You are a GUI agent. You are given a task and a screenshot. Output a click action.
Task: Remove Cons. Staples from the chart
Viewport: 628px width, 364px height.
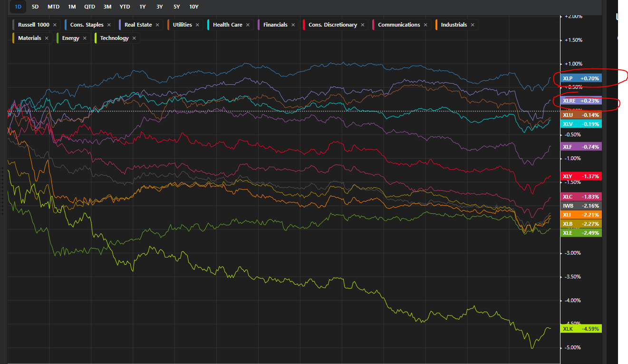coord(109,25)
